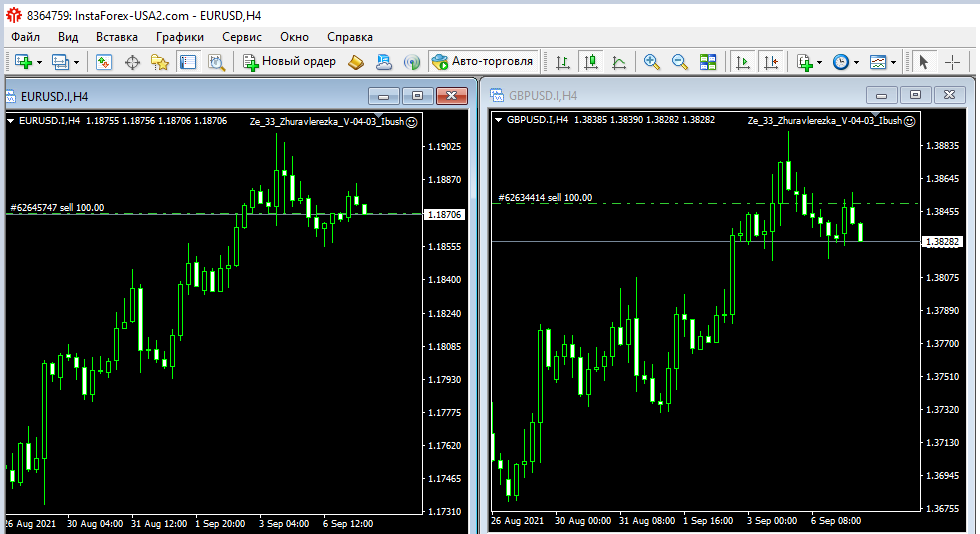The height and width of the screenshot is (534, 980).
Task: Open the Navigator favorites folder icon
Action: coord(160,62)
